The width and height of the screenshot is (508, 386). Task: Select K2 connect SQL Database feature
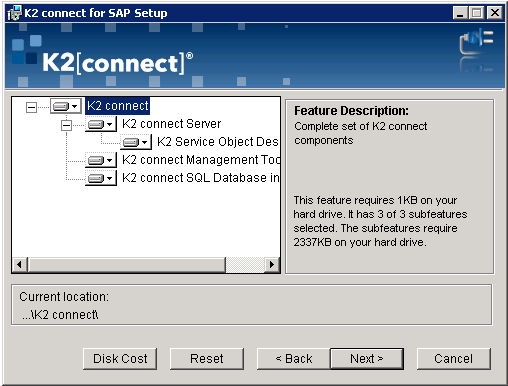tap(201, 178)
